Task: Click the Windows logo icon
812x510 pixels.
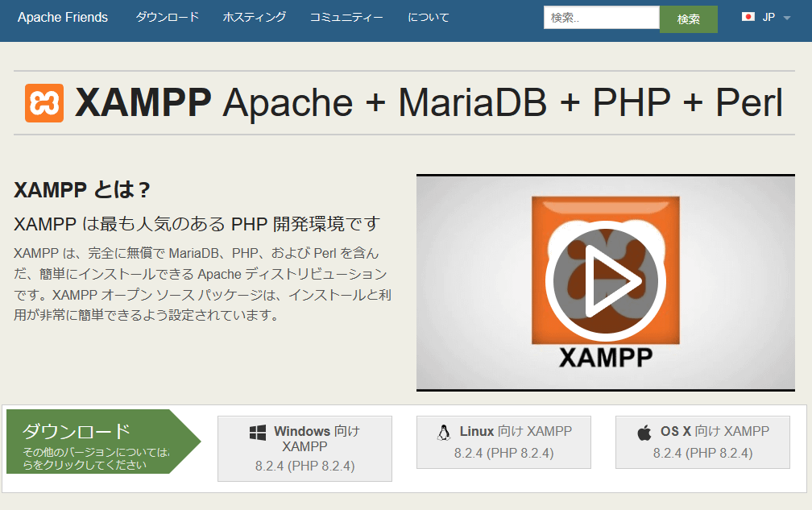Action: 258,433
